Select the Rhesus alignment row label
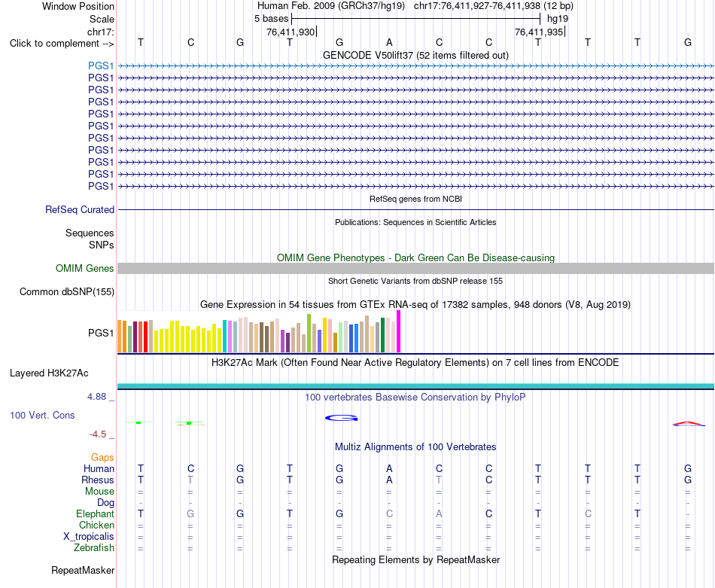Viewport: 715px width, 588px height. pos(98,480)
